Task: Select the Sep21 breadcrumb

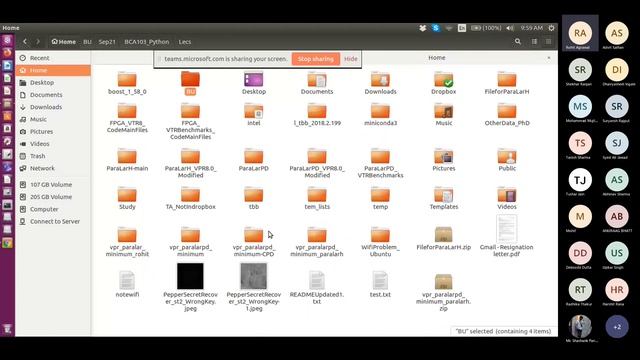Action: 107,42
